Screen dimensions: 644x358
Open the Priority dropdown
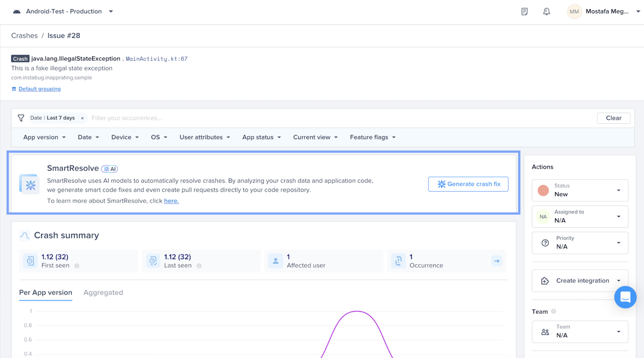pyautogui.click(x=580, y=243)
